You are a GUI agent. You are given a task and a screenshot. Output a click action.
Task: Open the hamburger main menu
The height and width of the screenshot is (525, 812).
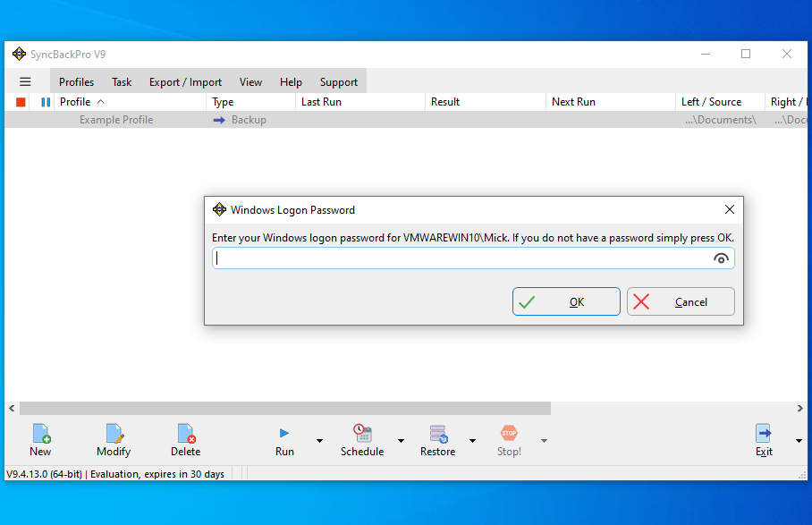point(25,81)
